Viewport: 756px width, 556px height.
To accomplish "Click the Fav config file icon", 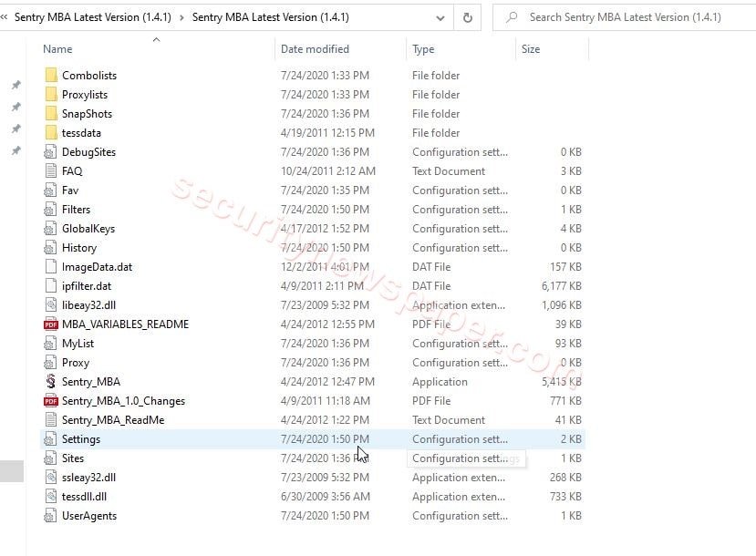I will click(51, 190).
